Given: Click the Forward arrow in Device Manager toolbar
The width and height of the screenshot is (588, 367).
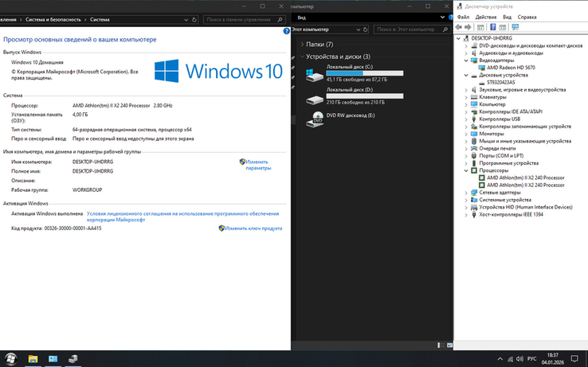Looking at the screenshot, I should click(468, 27).
